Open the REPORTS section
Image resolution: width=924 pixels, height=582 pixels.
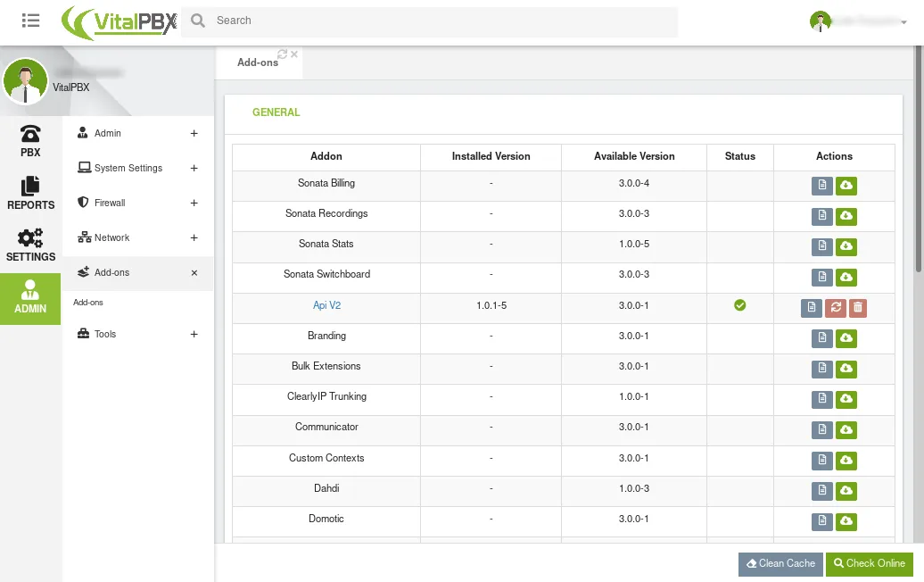tap(30, 194)
